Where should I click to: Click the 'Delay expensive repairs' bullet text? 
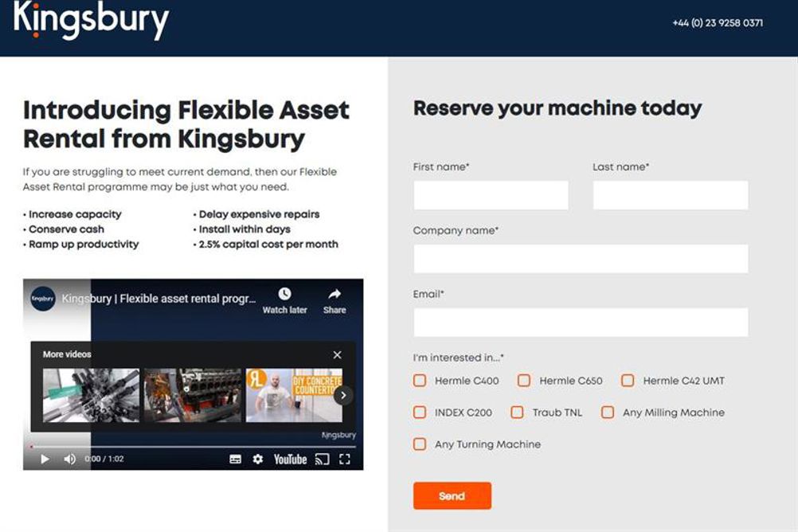point(259,214)
